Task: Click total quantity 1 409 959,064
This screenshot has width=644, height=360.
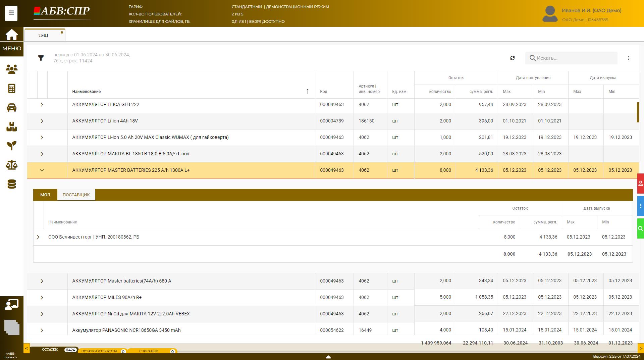Action: [x=436, y=343]
